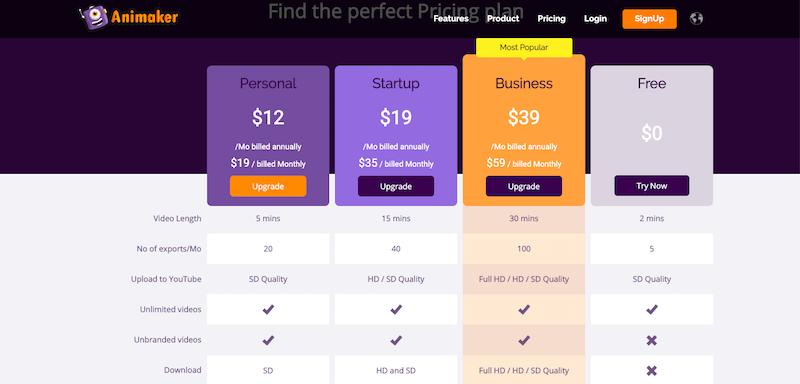Go to the Pricing page link
800x384 pixels.
552,19
